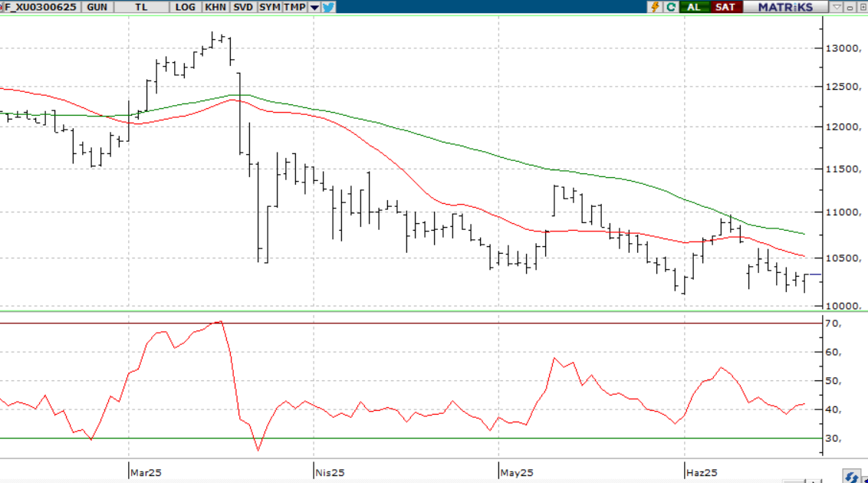868x483 pixels.
Task: Click the blue sync arrows icon
Action: [x=851, y=476]
